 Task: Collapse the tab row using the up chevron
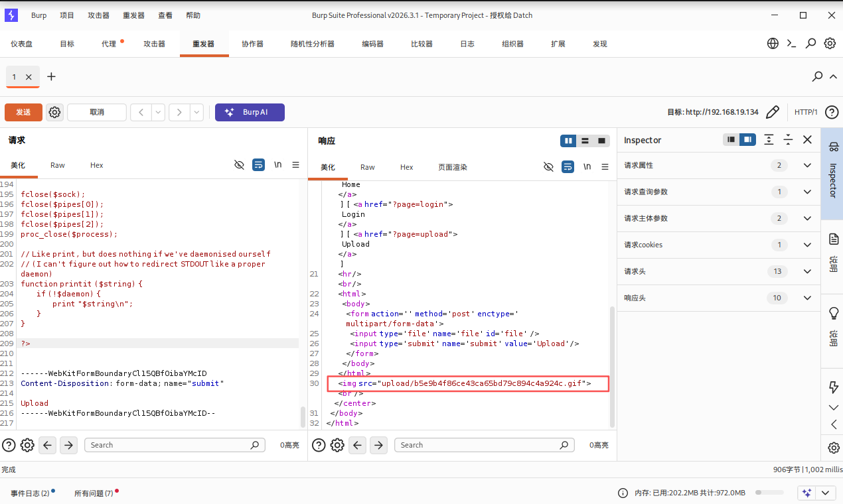point(833,77)
